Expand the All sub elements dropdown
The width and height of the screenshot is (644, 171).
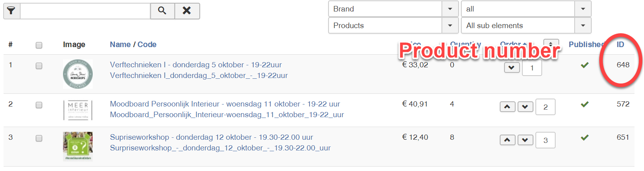point(526,25)
